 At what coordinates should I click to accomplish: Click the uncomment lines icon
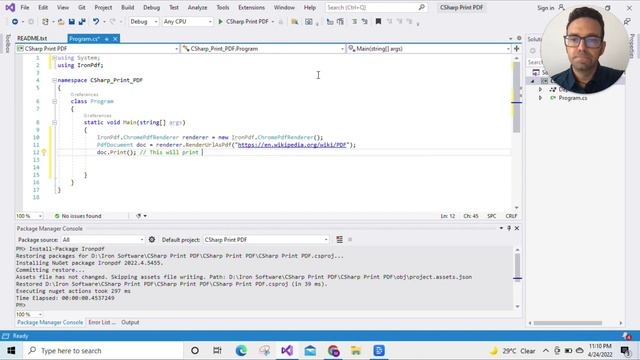pyautogui.click(x=364, y=22)
